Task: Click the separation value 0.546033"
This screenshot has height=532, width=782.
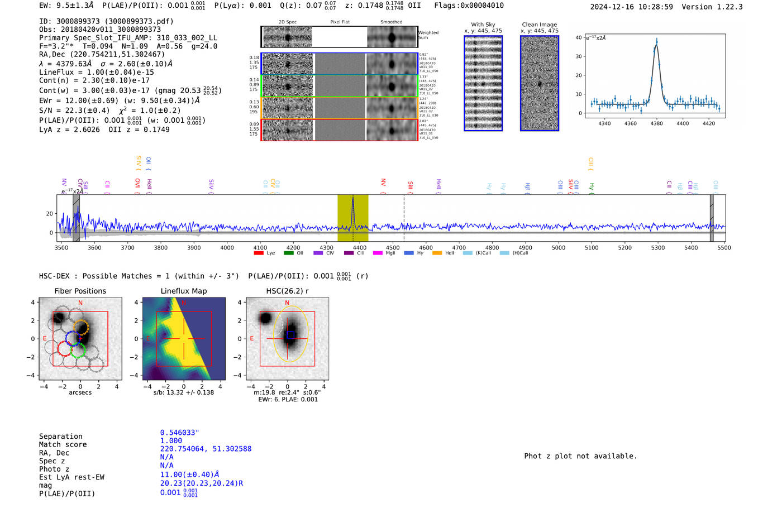Action: pos(180,433)
